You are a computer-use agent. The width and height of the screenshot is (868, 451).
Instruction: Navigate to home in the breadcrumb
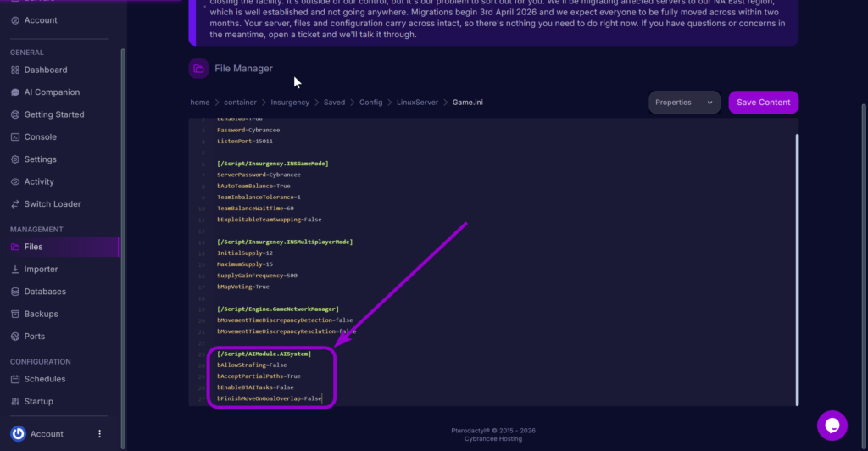pyautogui.click(x=200, y=103)
